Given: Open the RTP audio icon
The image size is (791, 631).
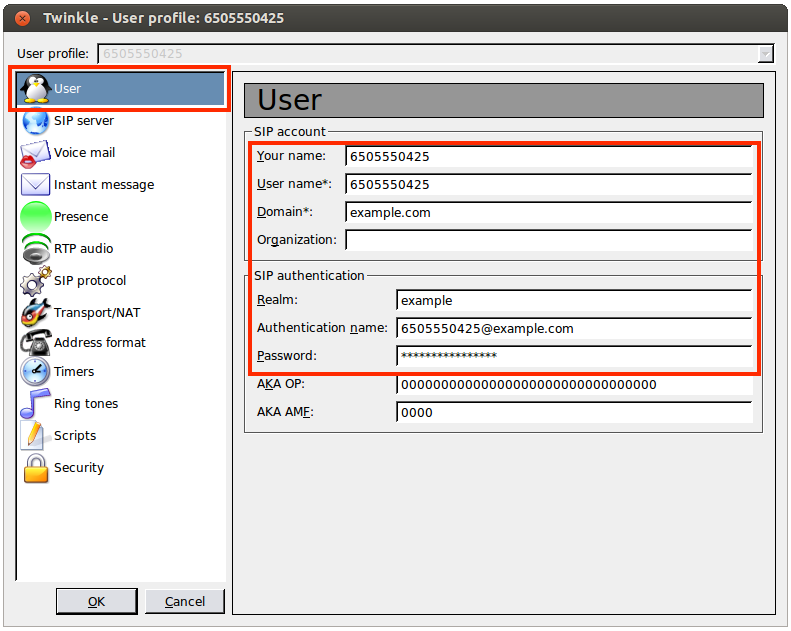Looking at the screenshot, I should (x=36, y=249).
